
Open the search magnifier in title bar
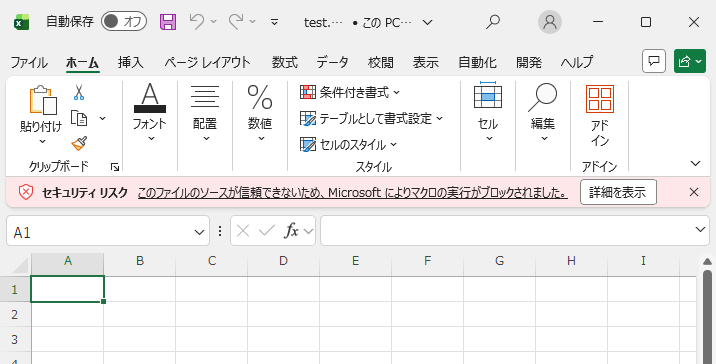click(x=493, y=22)
